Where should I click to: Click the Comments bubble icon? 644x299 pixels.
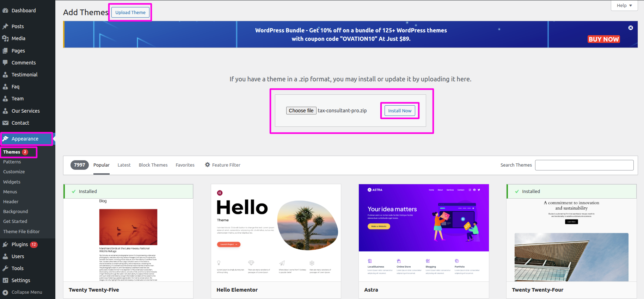(x=5, y=63)
